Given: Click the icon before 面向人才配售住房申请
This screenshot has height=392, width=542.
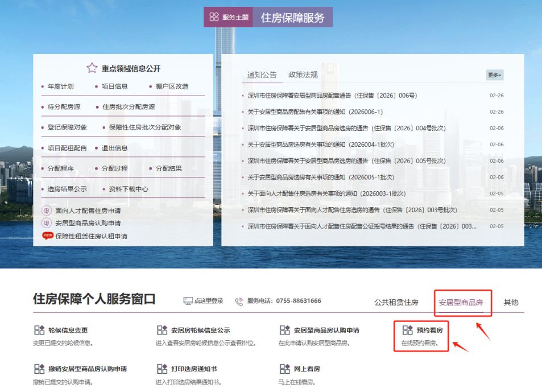Looking at the screenshot, I should (x=46, y=211).
